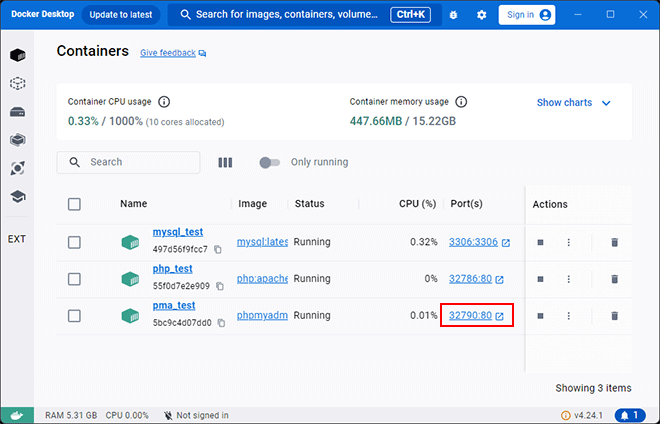Open pma_test container link
This screenshot has height=424, width=660.
[x=174, y=305]
